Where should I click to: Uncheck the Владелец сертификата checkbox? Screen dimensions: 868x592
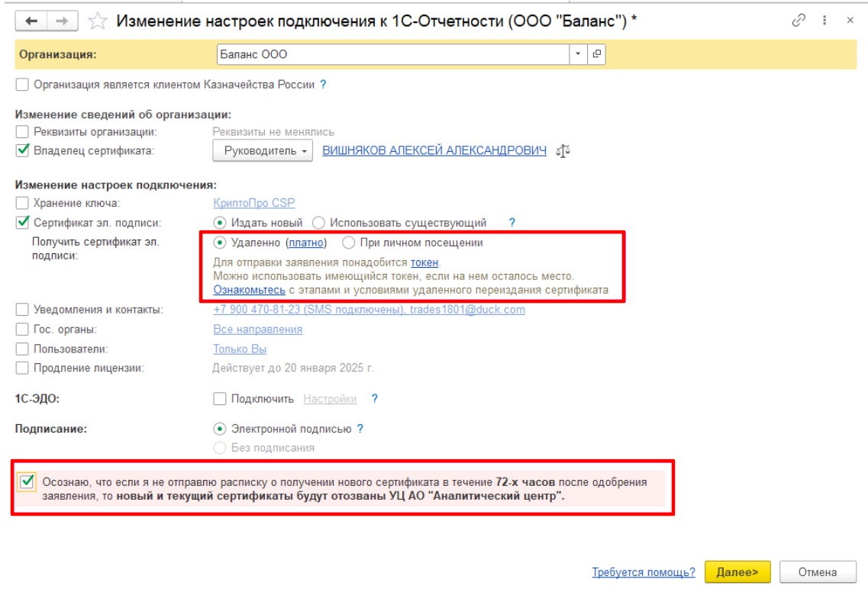click(22, 150)
